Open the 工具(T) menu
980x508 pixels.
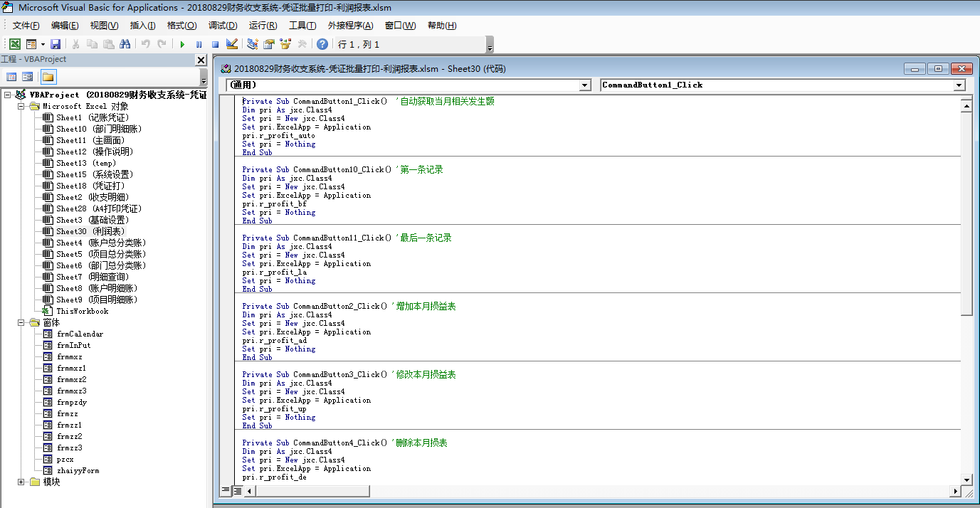click(302, 26)
